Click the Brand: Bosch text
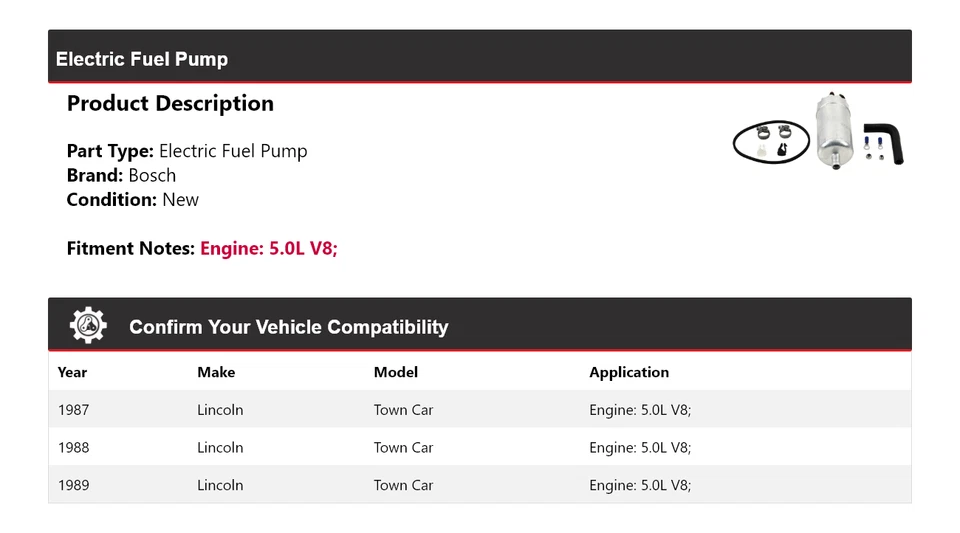 121,175
